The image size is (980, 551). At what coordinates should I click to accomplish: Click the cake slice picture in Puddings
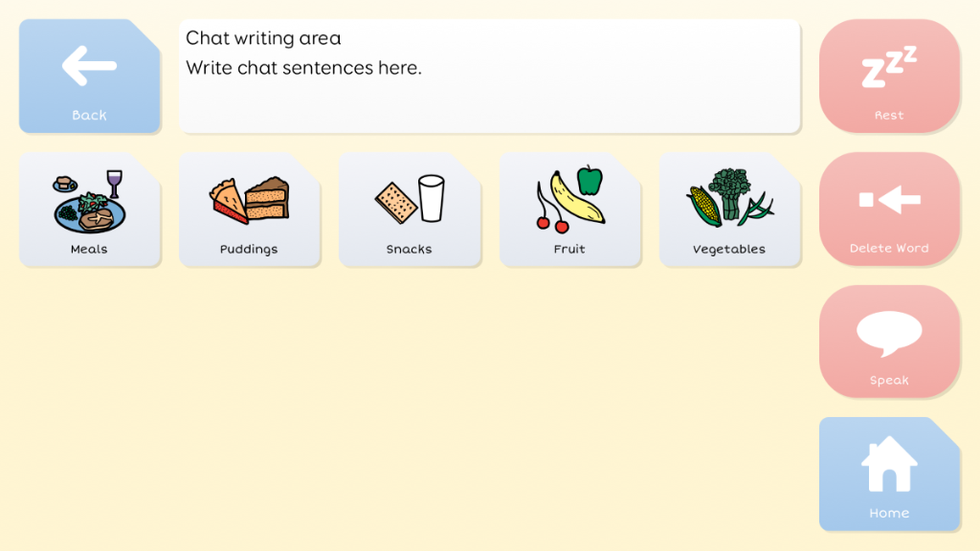pos(268,198)
